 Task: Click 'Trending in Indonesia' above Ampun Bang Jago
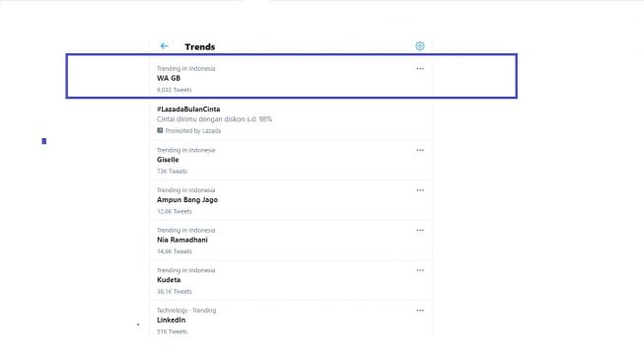tap(185, 190)
